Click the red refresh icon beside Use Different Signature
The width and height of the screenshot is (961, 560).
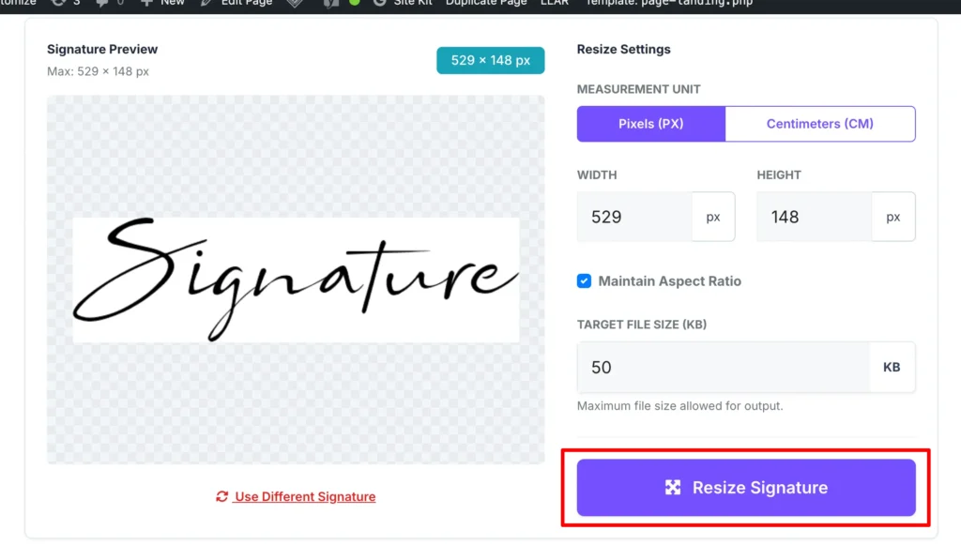(x=221, y=497)
